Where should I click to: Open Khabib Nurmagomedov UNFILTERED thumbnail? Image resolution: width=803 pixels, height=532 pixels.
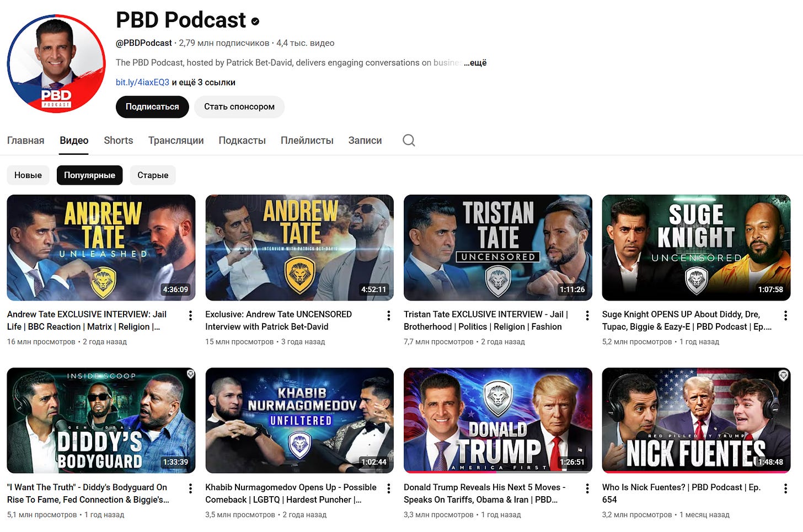pyautogui.click(x=299, y=421)
